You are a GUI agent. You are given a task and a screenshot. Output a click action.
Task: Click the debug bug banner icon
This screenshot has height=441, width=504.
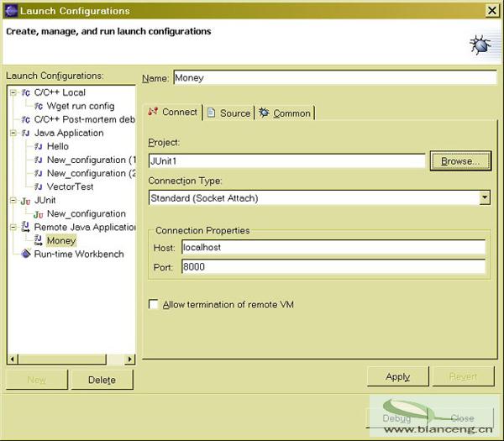480,45
